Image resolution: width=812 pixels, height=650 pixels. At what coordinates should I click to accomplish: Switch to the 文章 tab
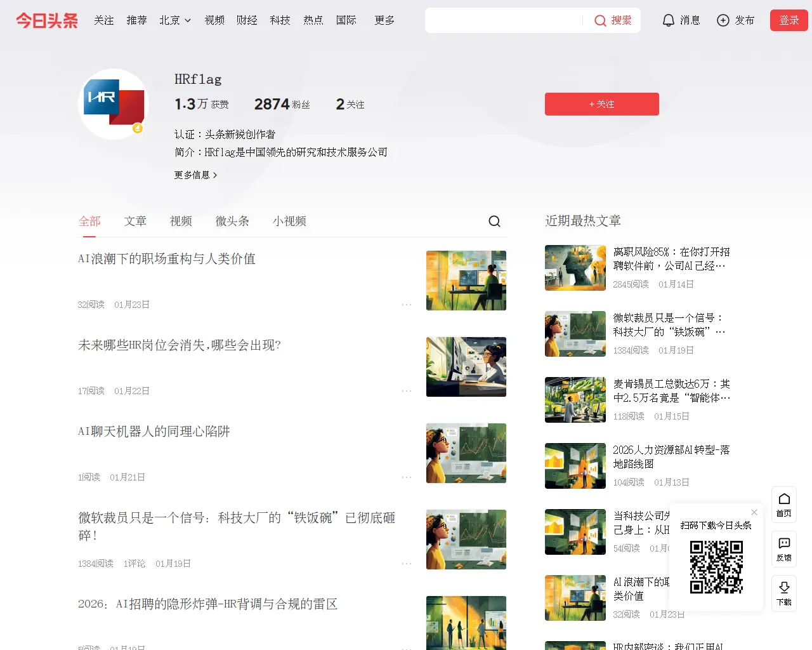[x=135, y=221]
